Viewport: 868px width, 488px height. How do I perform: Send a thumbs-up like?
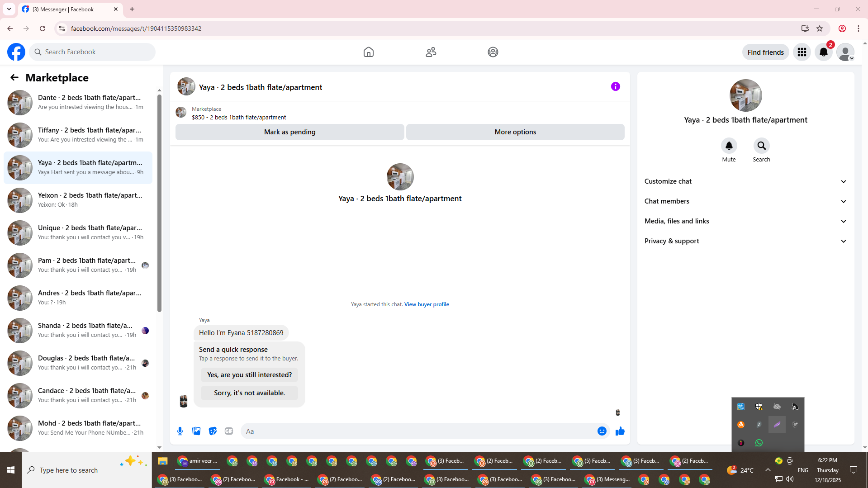[x=620, y=431]
